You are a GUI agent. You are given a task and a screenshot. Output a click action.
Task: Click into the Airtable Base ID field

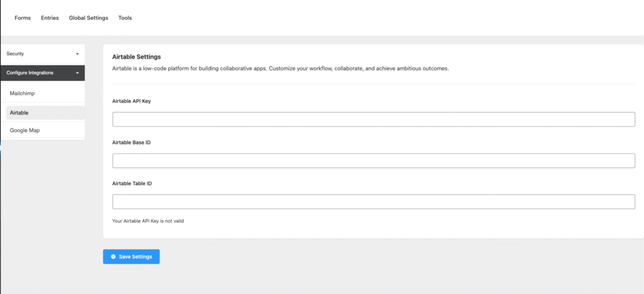(x=374, y=161)
